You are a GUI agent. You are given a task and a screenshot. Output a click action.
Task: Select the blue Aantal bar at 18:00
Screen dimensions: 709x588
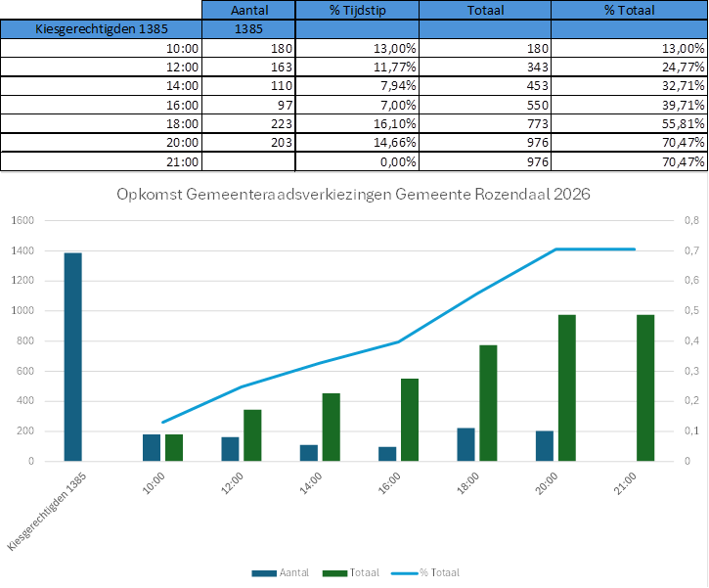(x=465, y=444)
